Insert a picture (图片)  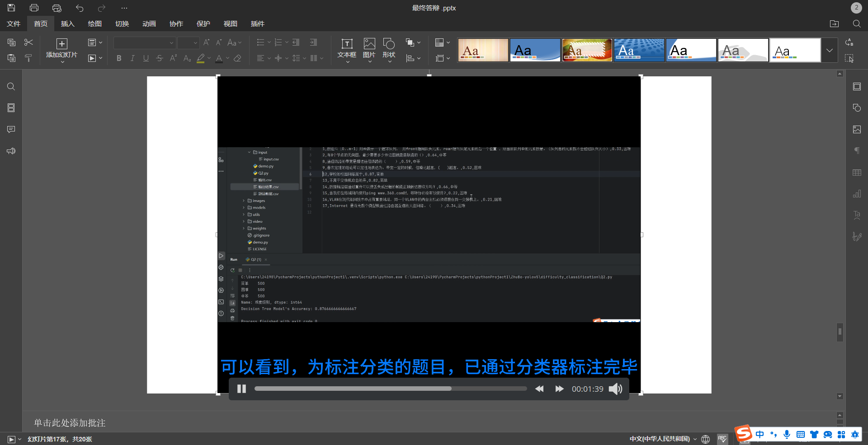[369, 50]
